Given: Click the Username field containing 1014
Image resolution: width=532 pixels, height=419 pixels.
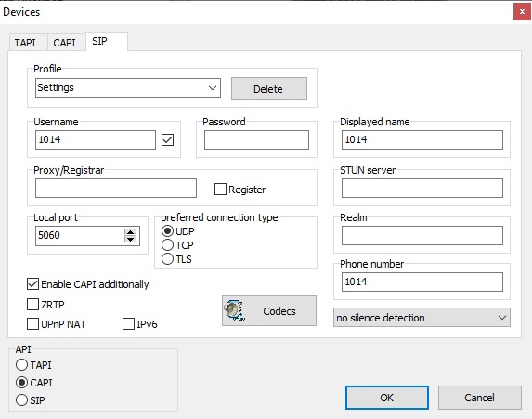Looking at the screenshot, I should (96, 139).
